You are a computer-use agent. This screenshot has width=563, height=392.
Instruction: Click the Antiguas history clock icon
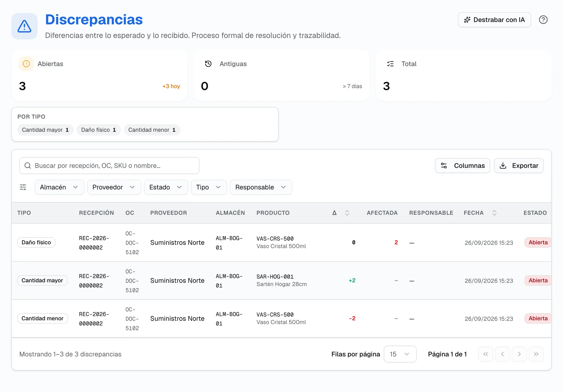208,64
